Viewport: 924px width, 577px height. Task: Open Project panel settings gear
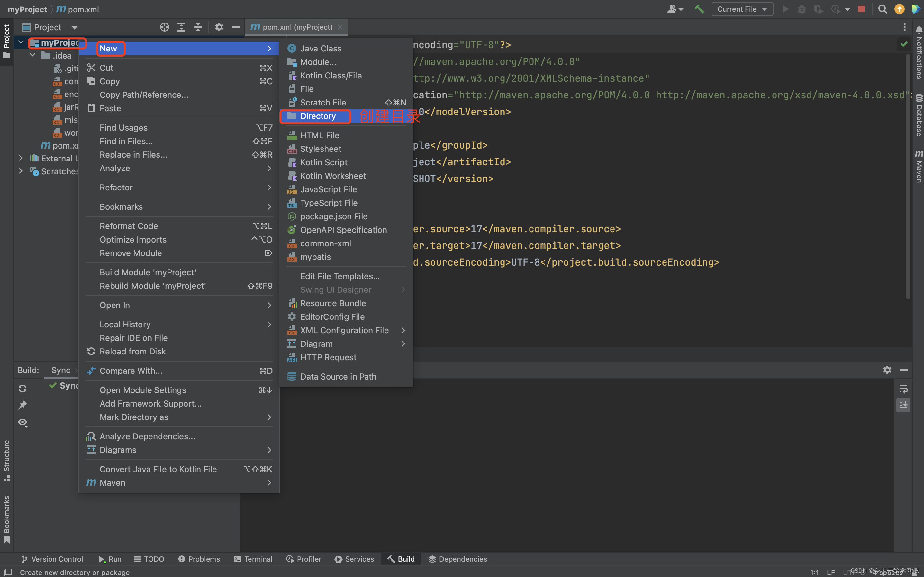tap(219, 27)
